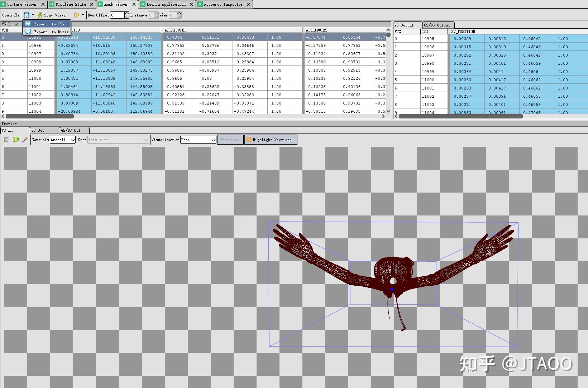Open preview options gear icon
The image size is (588, 388).
coord(6,140)
